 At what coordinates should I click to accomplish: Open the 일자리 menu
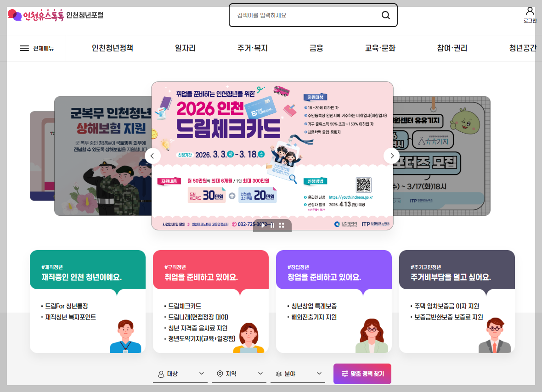[x=185, y=48]
